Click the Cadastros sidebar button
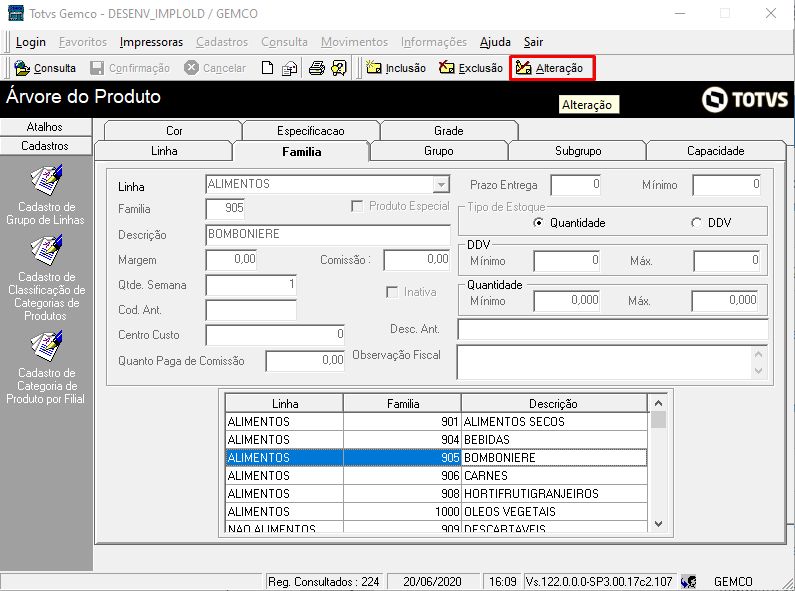The height and width of the screenshot is (591, 795). (45, 146)
